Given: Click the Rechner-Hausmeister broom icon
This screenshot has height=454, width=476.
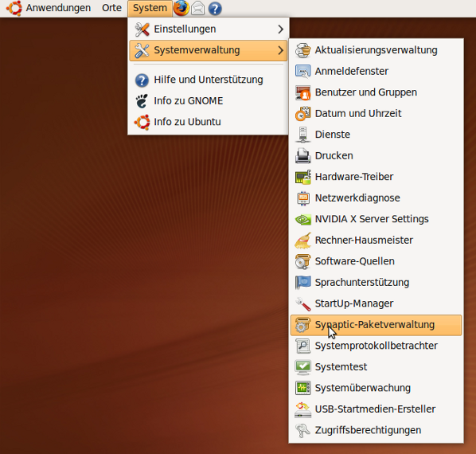Looking at the screenshot, I should (302, 241).
